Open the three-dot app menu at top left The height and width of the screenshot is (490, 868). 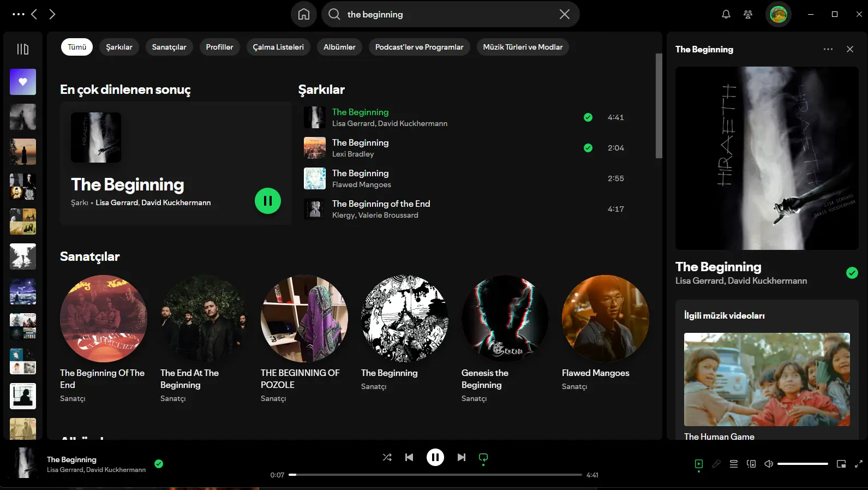[19, 14]
